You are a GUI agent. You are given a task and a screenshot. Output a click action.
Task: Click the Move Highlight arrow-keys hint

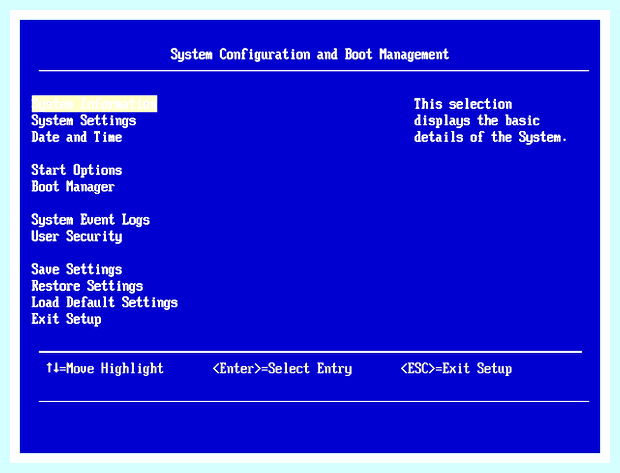[105, 368]
